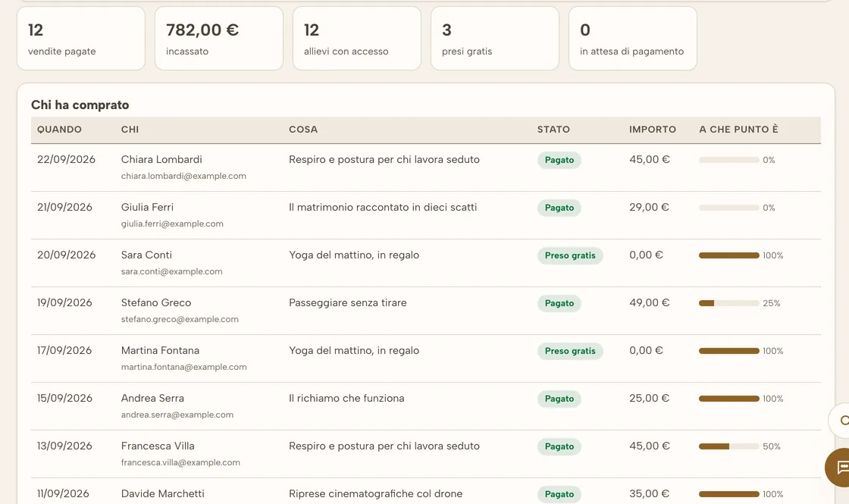849x504 pixels.
Task: Click email giulia.ferri@example.com
Action: click(x=172, y=224)
